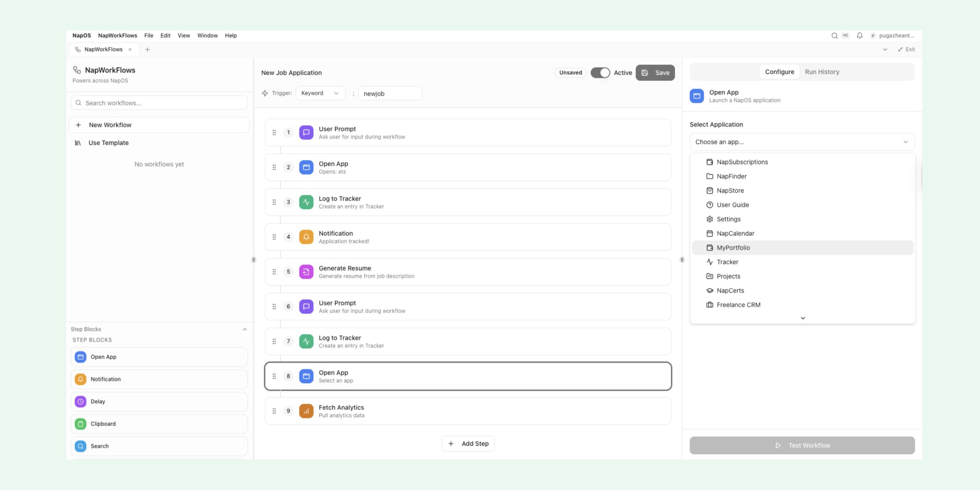Open the Keyword trigger dropdown

pos(320,93)
